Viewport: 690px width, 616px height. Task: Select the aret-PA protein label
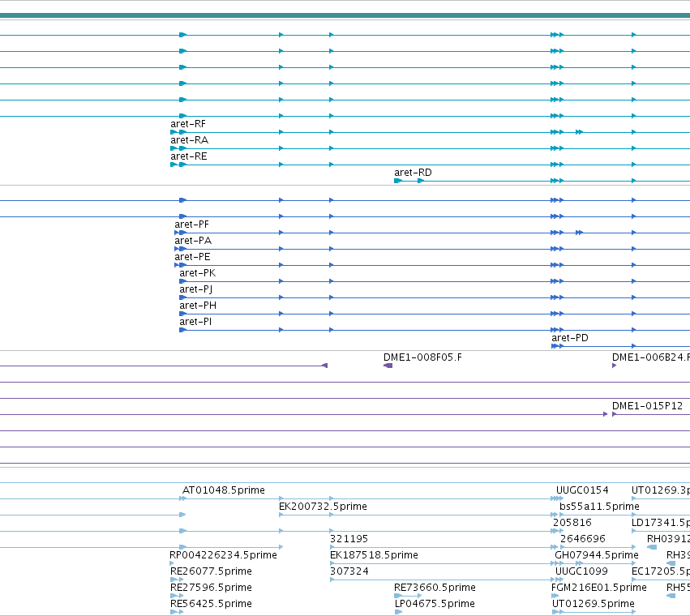193,241
